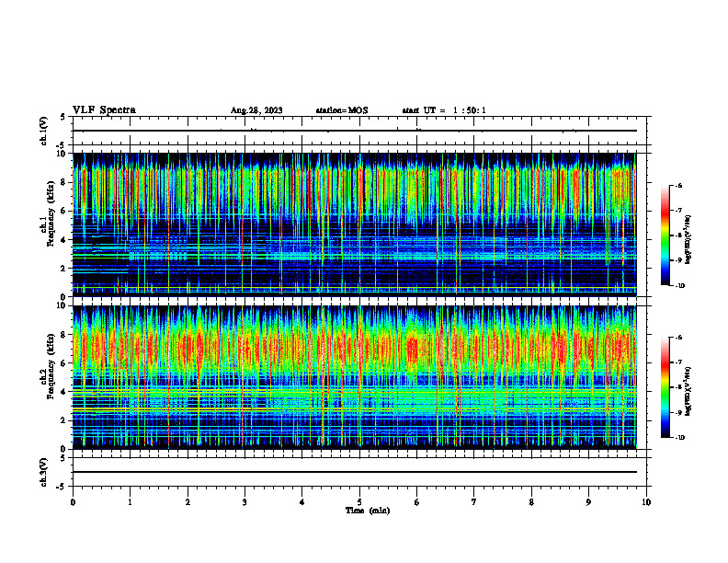The image size is (728, 563).
Task: Click inside the ch.1 spectrogram panel
Action: pyautogui.click(x=354, y=224)
